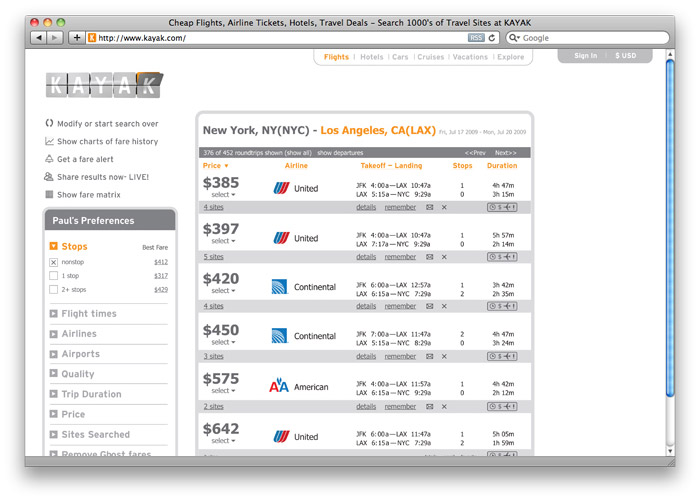Screen dimensions: 700x501
Task: Dismiss the $397 United result with X
Action: (444, 257)
